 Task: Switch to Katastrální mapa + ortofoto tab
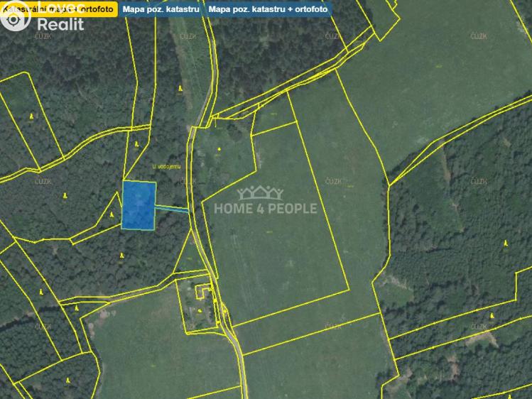coord(59,9)
